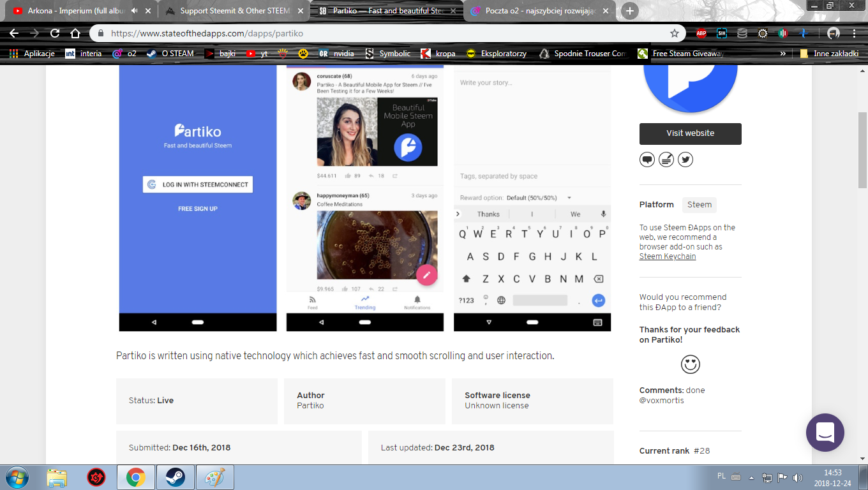Click the Submitted: Dec 16th, 2018 text

(x=179, y=448)
